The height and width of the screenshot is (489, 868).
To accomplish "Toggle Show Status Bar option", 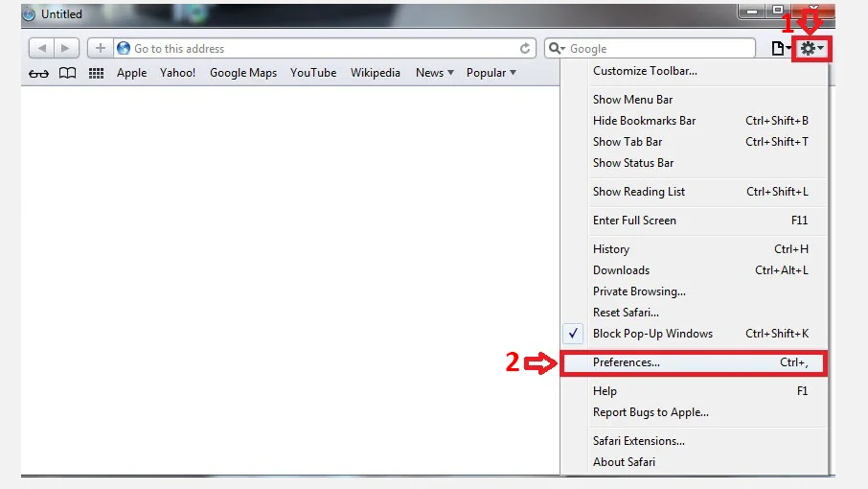I will [633, 163].
